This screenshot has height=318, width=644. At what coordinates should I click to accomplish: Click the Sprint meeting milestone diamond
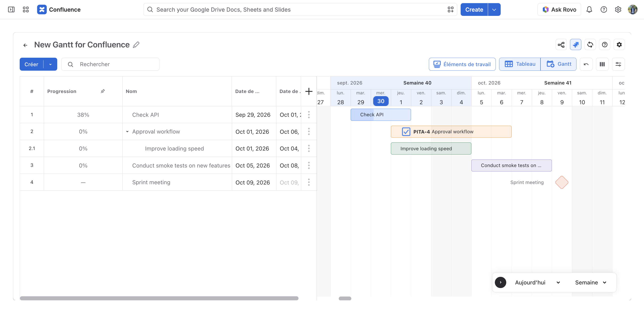coord(562,182)
